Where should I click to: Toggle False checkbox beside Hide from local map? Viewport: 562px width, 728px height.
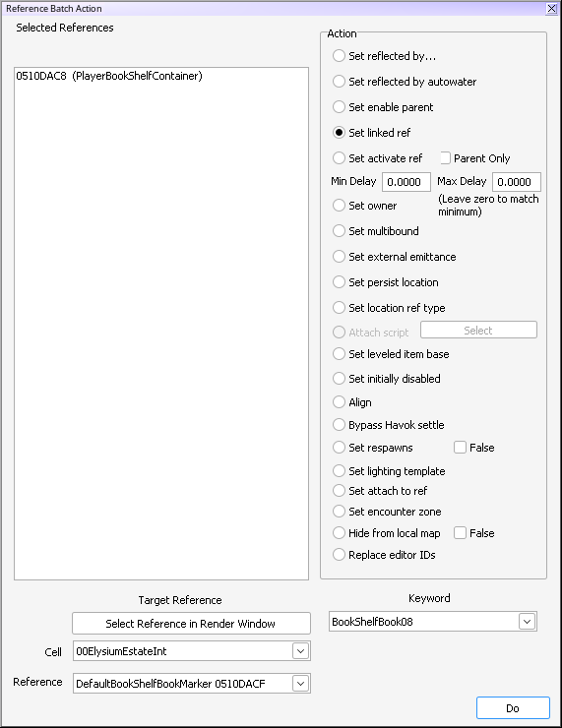460,533
